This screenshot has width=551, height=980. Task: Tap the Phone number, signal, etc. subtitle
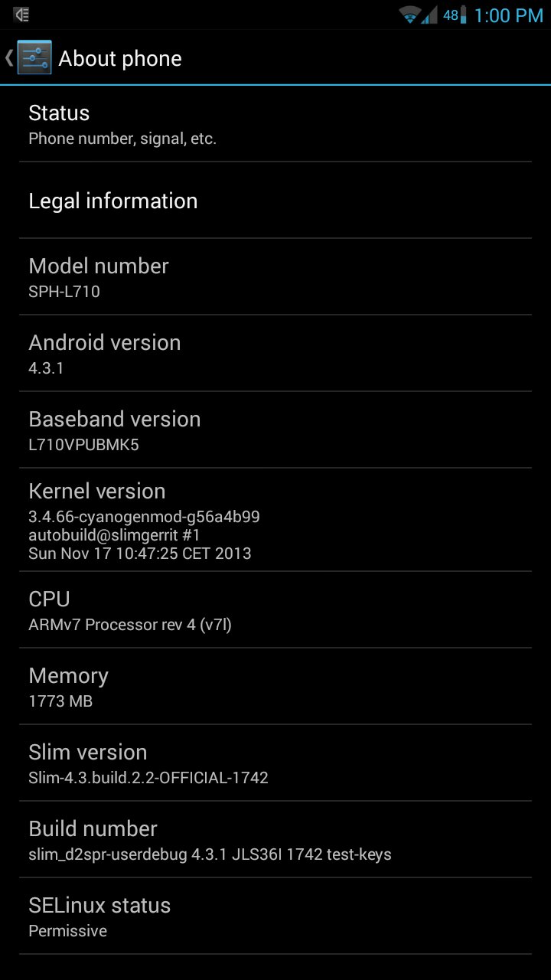pos(122,139)
